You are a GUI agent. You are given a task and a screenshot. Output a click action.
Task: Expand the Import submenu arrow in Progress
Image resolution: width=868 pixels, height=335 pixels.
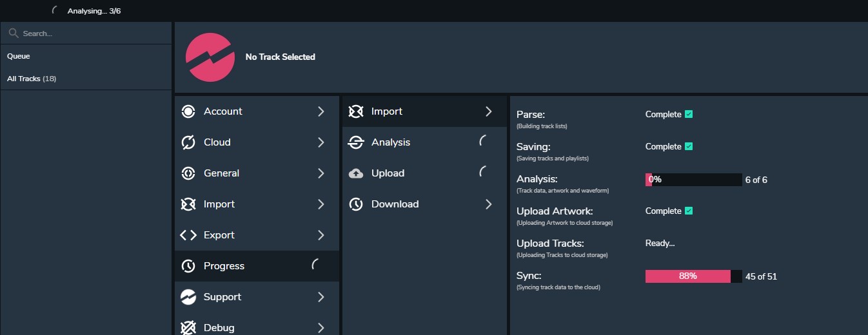488,111
